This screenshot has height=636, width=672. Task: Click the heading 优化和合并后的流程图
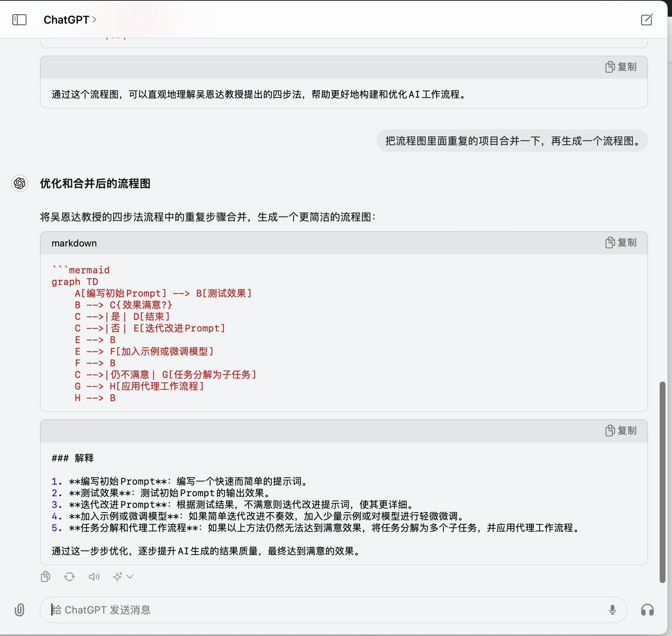[95, 183]
